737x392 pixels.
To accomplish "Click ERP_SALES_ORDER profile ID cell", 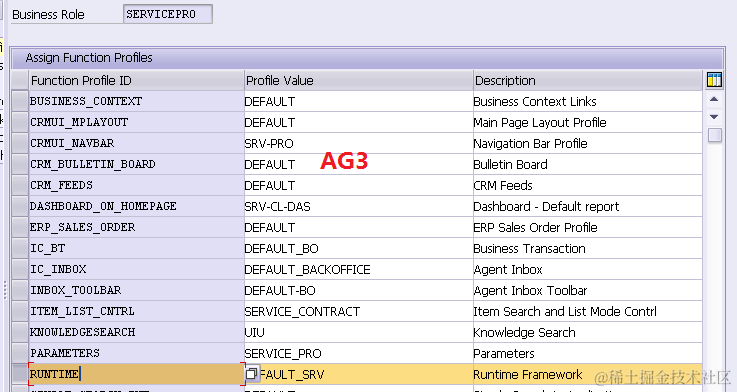I will 136,227.
